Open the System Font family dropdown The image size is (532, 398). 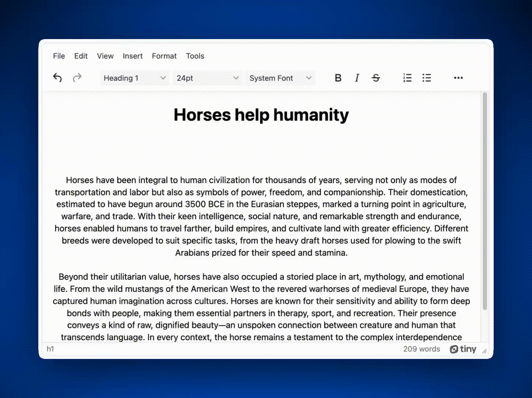tap(280, 78)
